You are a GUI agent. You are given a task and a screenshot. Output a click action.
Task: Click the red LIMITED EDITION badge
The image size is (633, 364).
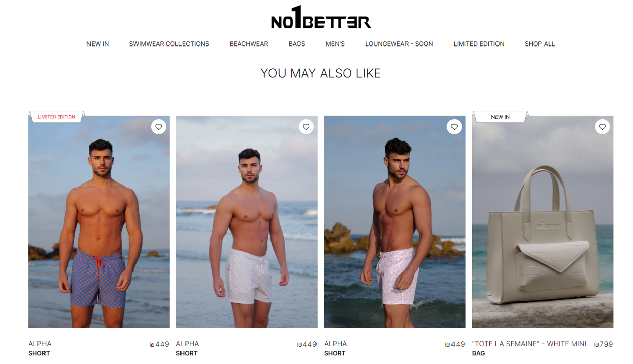(57, 117)
